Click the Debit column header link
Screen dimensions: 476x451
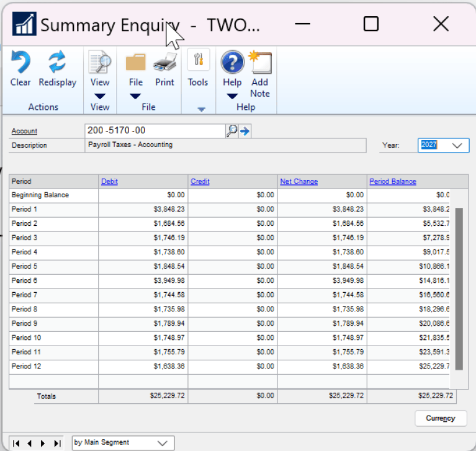tap(109, 181)
